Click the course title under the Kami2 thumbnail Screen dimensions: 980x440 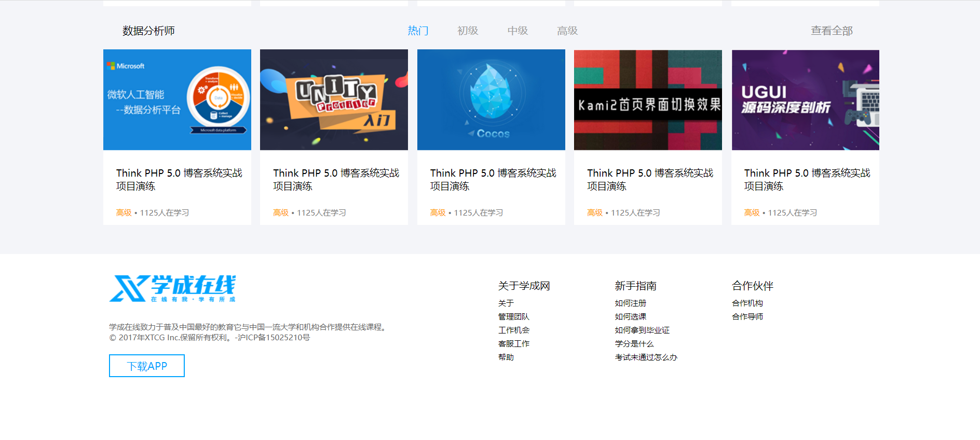click(x=650, y=179)
